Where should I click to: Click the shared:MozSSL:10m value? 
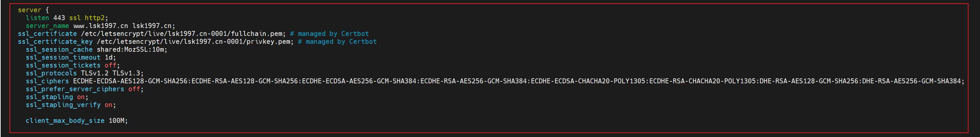[x=131, y=49]
